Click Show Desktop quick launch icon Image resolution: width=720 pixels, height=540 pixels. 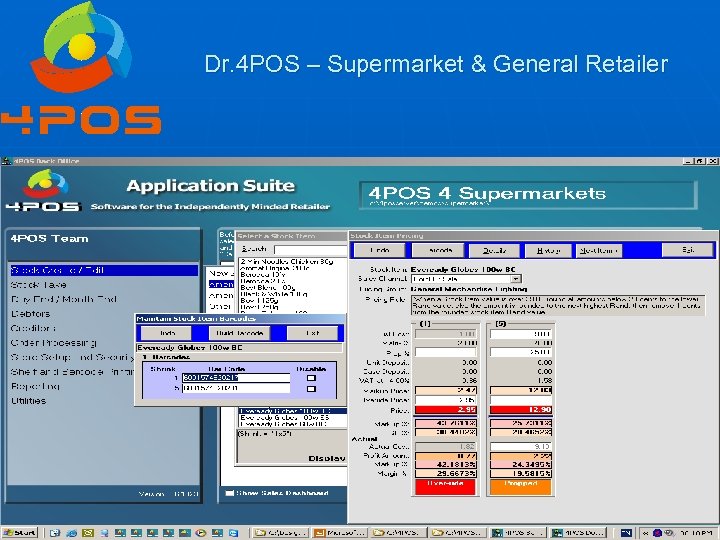[55, 533]
